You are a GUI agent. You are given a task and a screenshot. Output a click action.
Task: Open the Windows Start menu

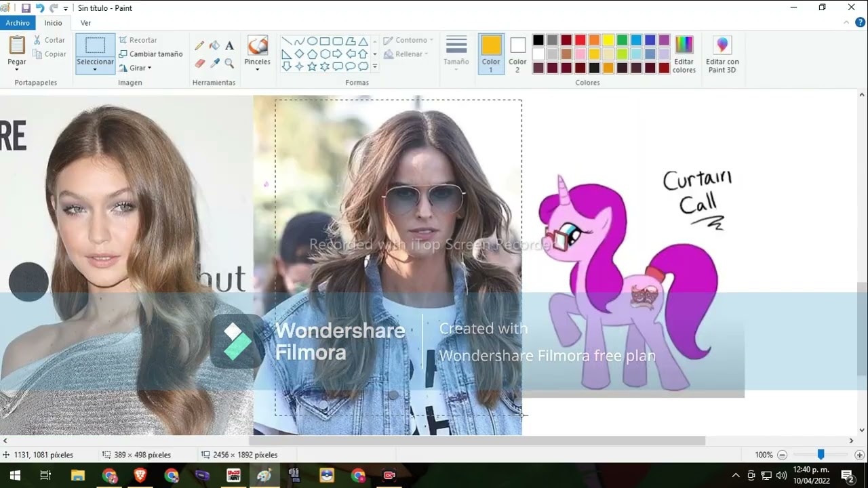(x=15, y=475)
